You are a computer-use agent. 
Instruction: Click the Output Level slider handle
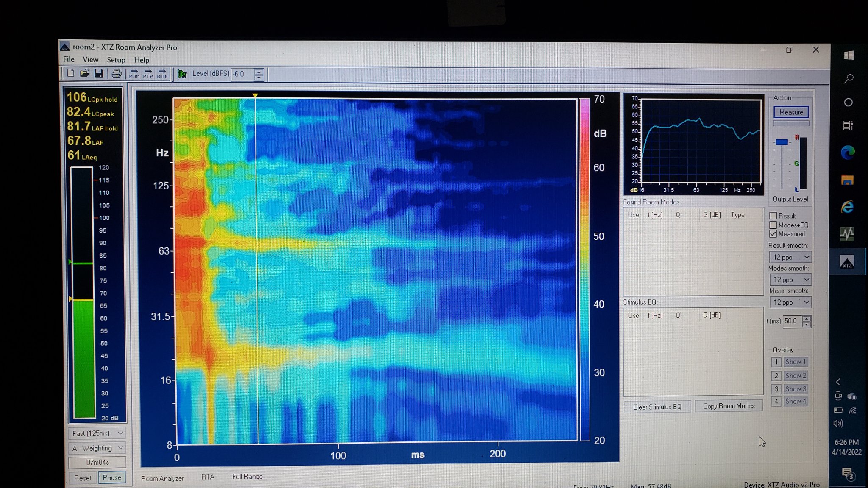coord(782,142)
